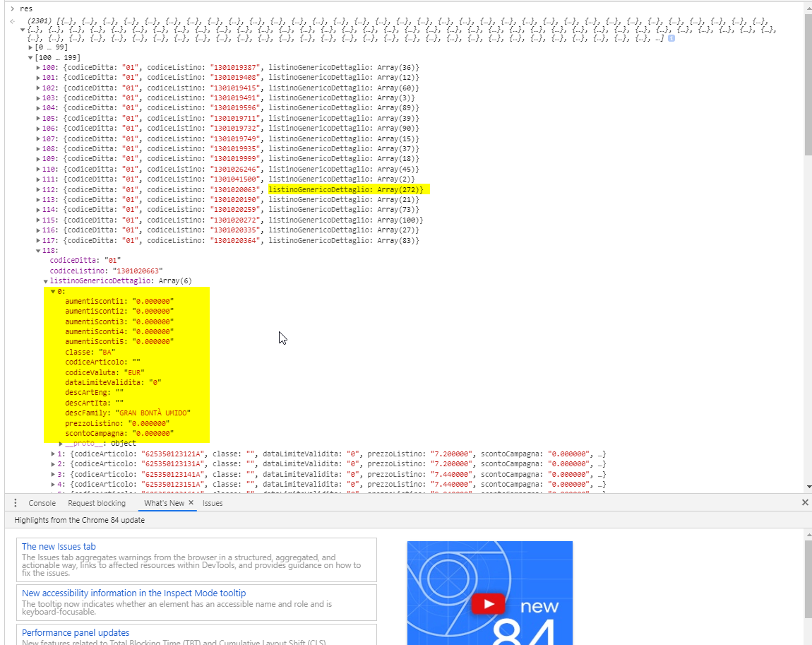The height and width of the screenshot is (645, 812).
Task: Click the What's New panel scrollbar
Action: pyautogui.click(x=808, y=579)
